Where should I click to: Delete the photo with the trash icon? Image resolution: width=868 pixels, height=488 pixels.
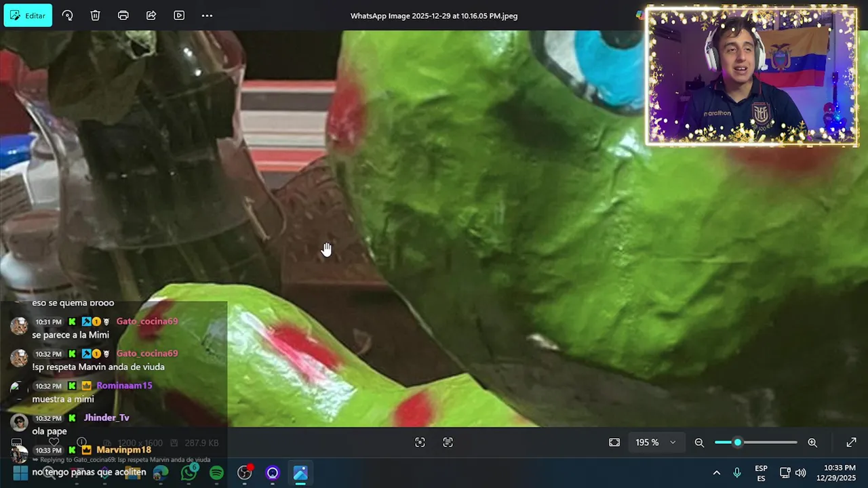click(95, 16)
